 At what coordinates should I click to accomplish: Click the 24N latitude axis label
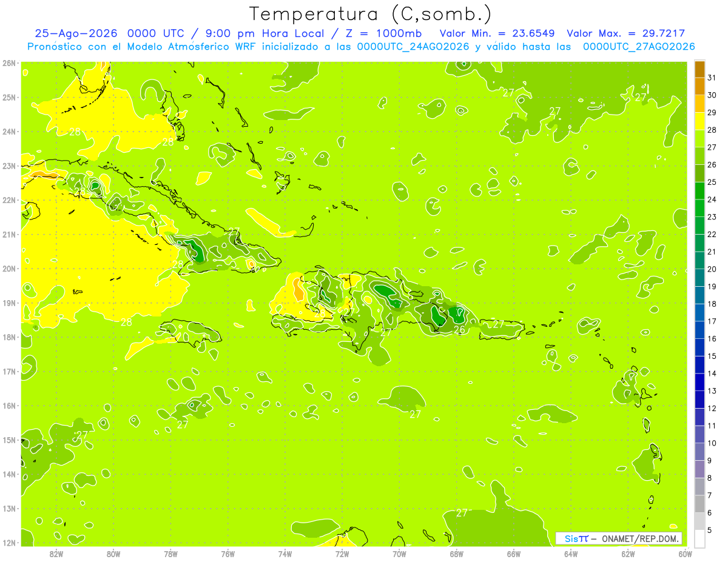pyautogui.click(x=8, y=132)
